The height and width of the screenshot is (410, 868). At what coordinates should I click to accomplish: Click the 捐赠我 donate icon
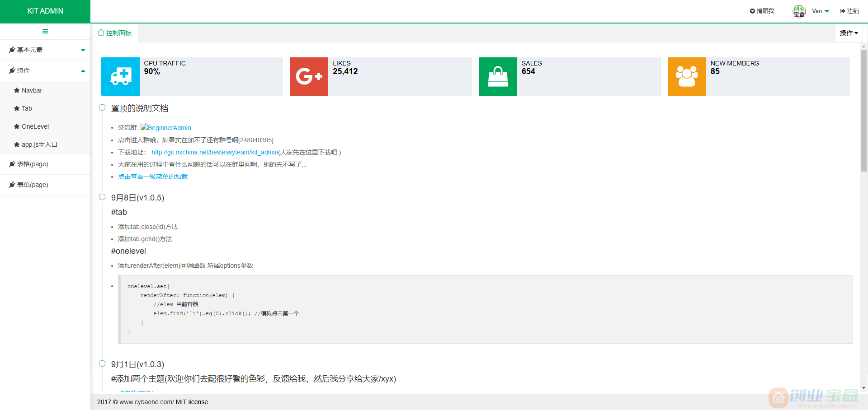tap(752, 11)
